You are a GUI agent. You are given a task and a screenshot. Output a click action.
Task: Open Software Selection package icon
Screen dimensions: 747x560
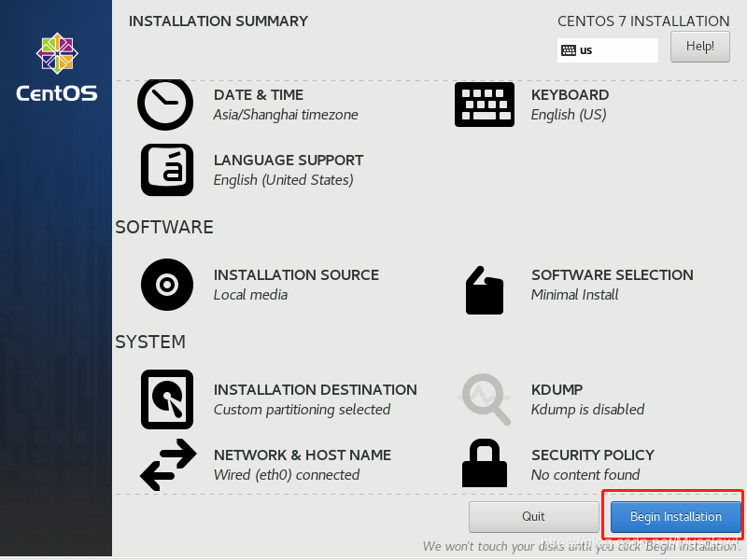(x=485, y=290)
